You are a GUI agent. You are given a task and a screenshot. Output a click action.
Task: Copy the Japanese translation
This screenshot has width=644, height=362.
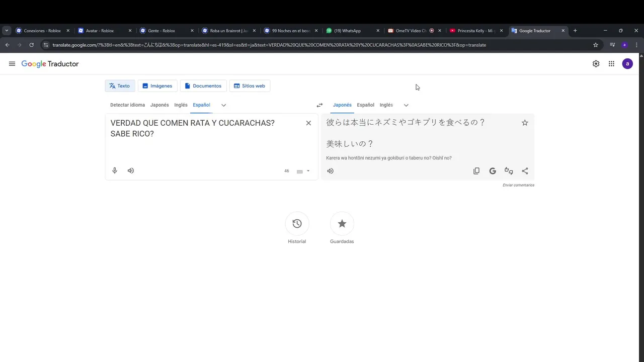(x=476, y=171)
